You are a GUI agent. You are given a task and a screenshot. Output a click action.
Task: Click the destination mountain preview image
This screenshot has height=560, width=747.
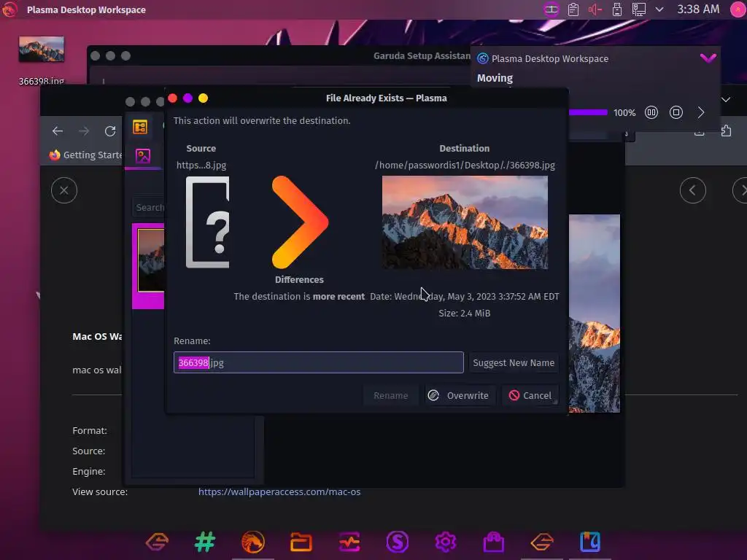(465, 222)
